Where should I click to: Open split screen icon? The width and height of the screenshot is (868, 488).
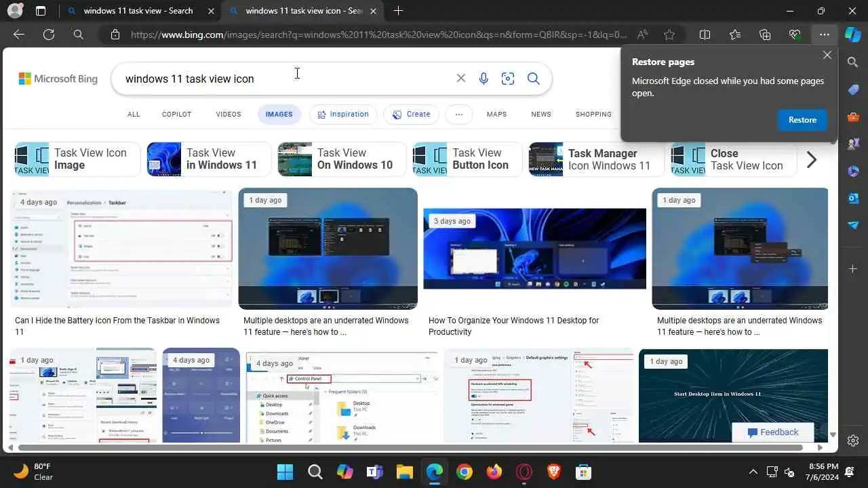click(x=705, y=35)
